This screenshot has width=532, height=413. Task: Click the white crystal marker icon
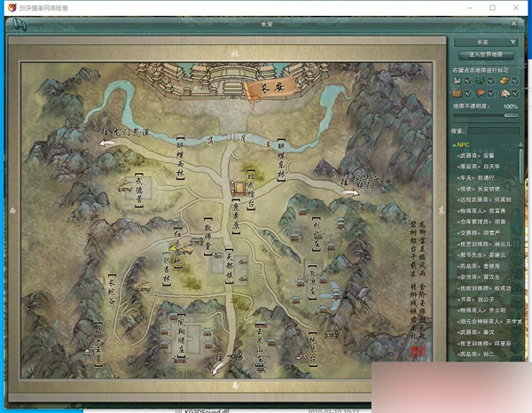point(458,81)
